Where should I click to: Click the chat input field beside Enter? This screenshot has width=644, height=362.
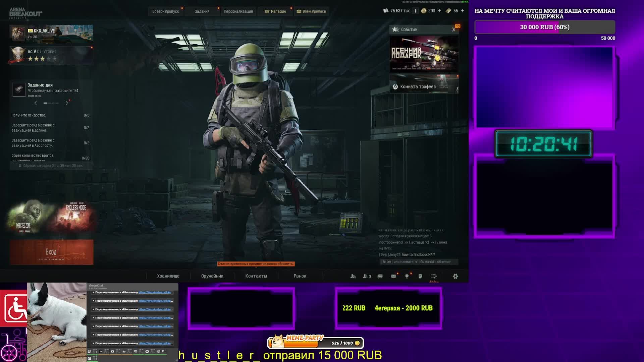[419, 262]
